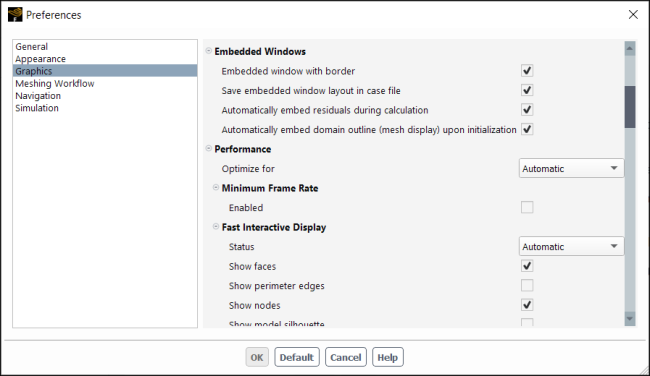Viewport: 650px width, 376px height.
Task: Collapse the Minimum Frame Rate group
Action: 216,187
